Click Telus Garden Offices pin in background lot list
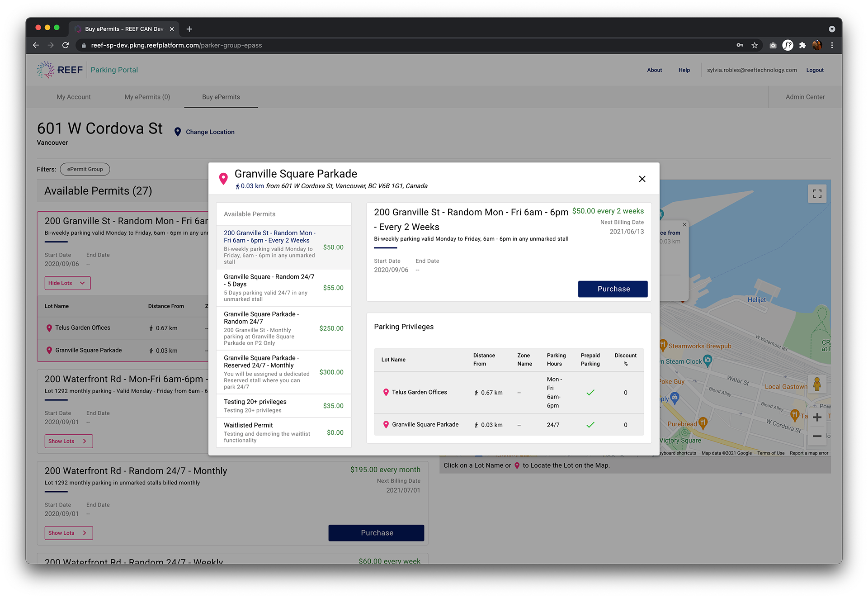This screenshot has height=598, width=868. coord(49,328)
